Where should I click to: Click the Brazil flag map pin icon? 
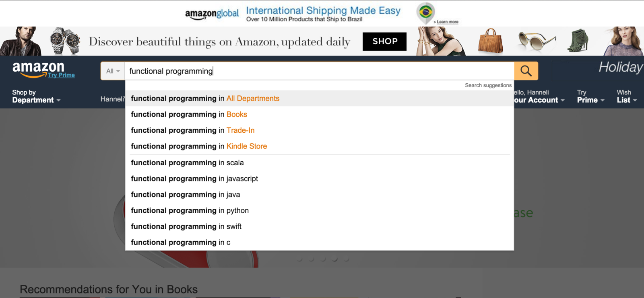click(x=425, y=12)
